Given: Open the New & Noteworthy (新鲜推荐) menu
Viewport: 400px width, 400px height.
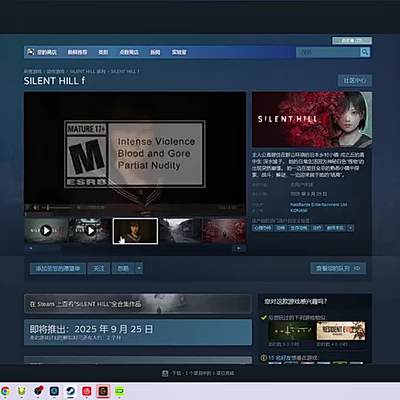Looking at the screenshot, I should [77, 52].
